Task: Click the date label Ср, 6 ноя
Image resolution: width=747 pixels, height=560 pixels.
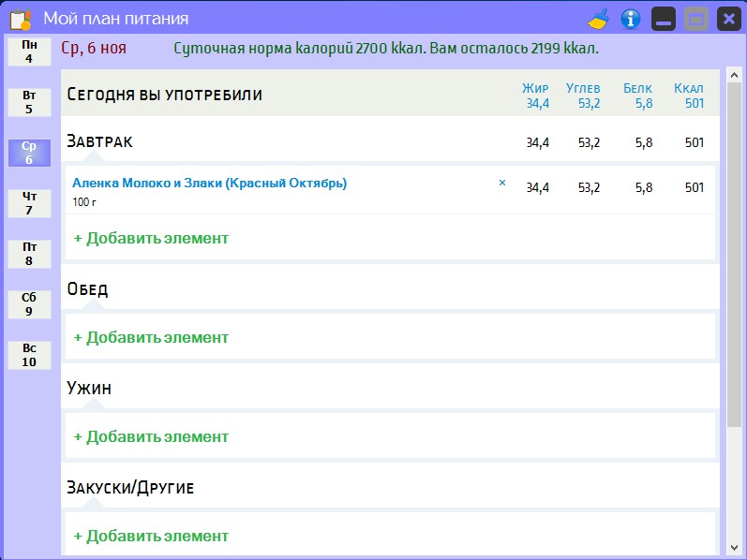Action: [x=94, y=48]
